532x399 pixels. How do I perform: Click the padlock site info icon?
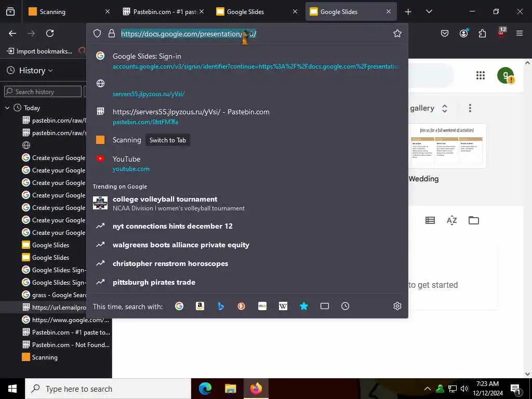pos(111,33)
